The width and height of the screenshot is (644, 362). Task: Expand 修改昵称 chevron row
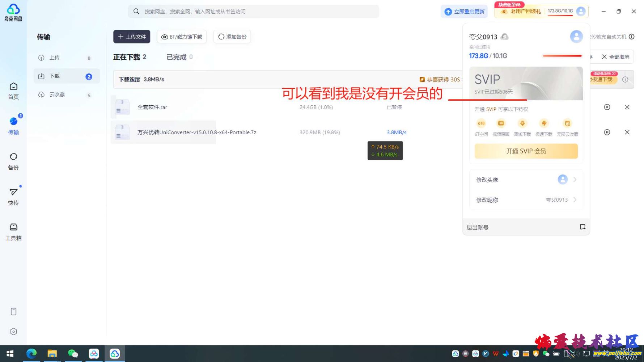coord(575,200)
